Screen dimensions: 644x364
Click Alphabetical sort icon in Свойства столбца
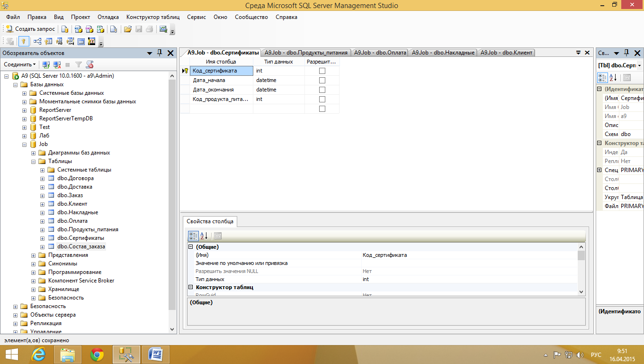tap(204, 236)
